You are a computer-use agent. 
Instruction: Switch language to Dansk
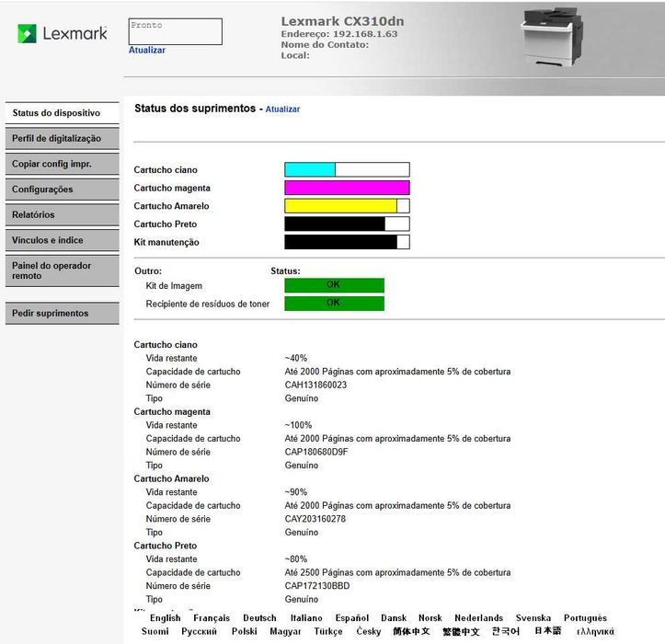[x=394, y=618]
